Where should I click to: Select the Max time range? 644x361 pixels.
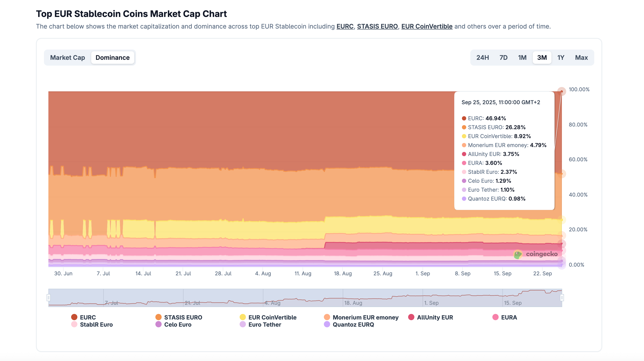(x=582, y=57)
